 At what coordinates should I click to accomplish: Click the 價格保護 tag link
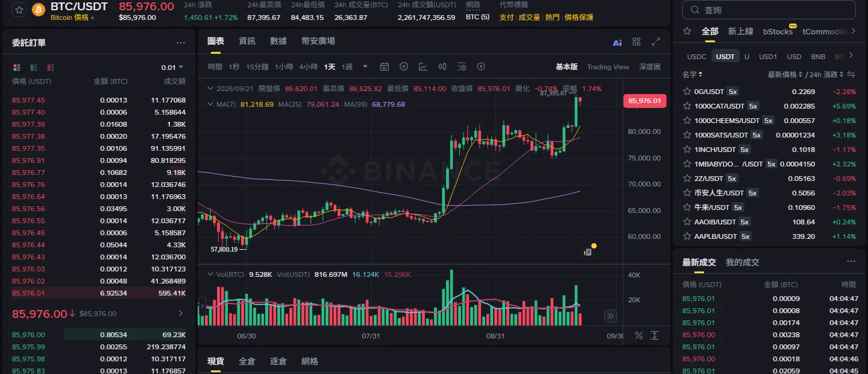click(579, 17)
